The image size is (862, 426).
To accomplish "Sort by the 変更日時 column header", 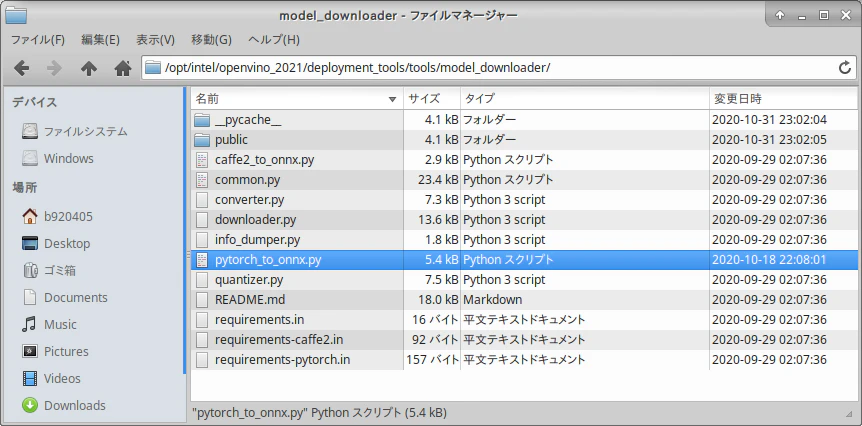I will coord(783,99).
